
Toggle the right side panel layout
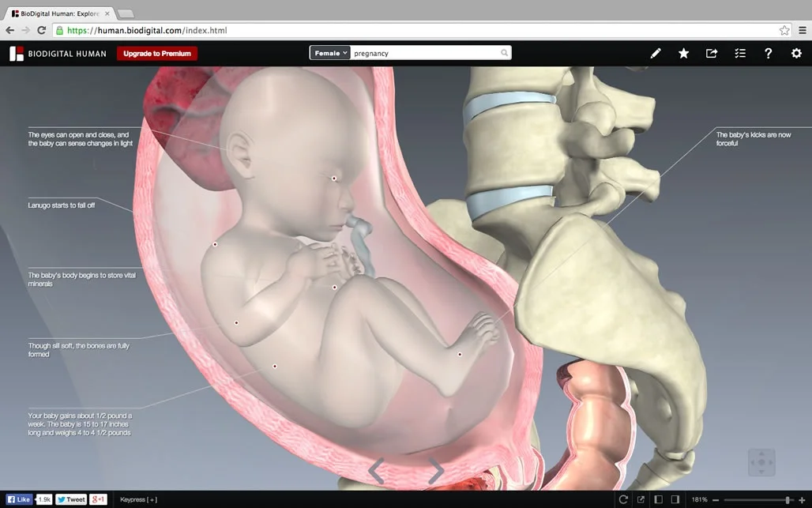[675, 499]
